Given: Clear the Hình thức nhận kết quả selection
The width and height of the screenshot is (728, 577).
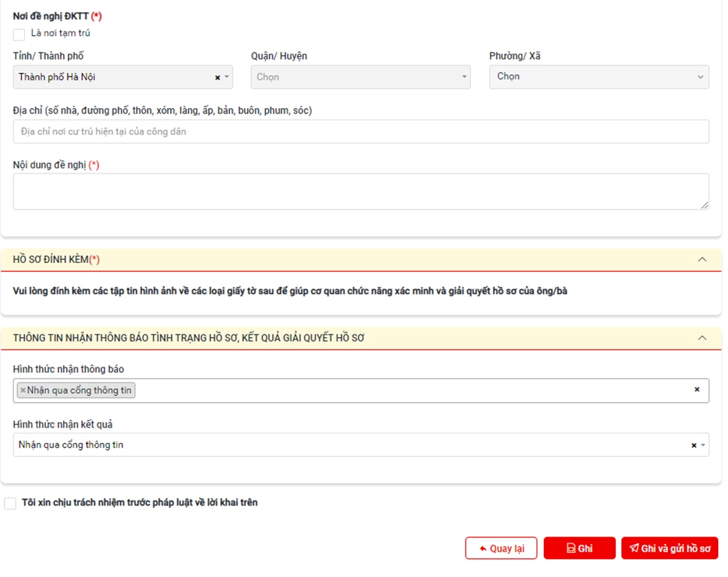Looking at the screenshot, I should click(x=693, y=446).
